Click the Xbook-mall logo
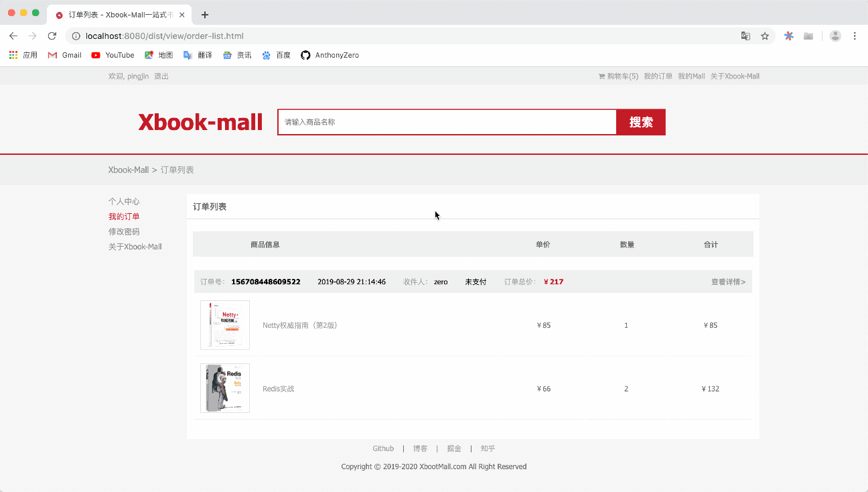Image resolution: width=868 pixels, height=492 pixels. [200, 122]
